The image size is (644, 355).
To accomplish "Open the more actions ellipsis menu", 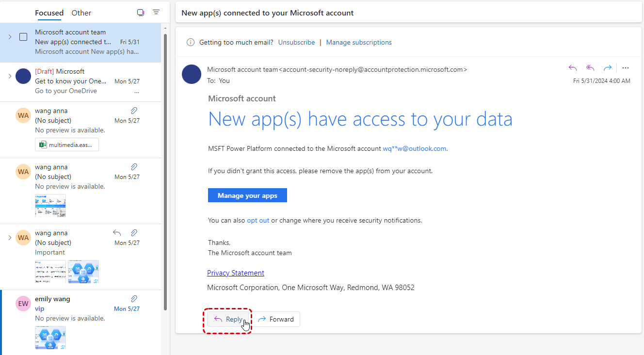I will [x=626, y=68].
